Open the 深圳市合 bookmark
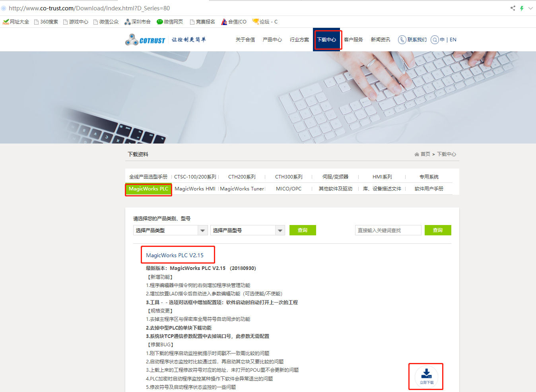The height and width of the screenshot is (392, 536). [x=137, y=22]
